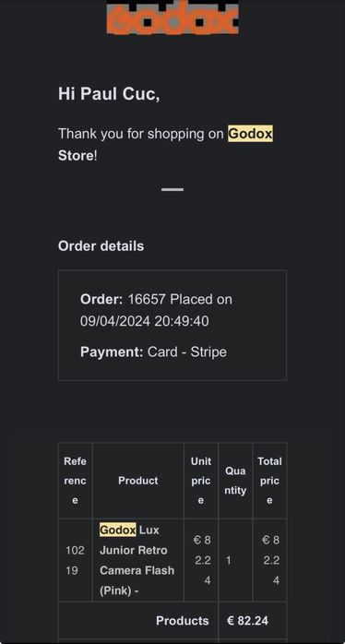Open Godox Lux Junior Retro Camera Flash product
The height and width of the screenshot is (644, 345).
click(x=137, y=560)
